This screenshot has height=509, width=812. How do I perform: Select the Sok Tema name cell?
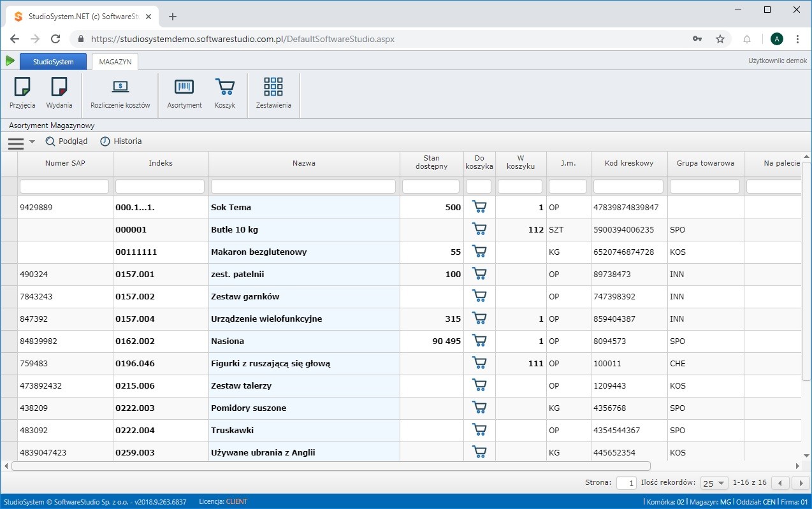tap(304, 207)
